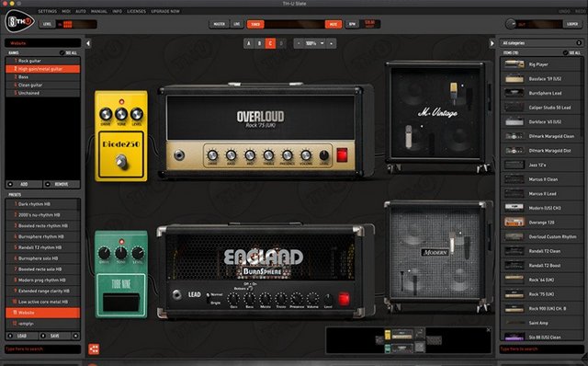
Task: Click the Diode250 pedal footswitch
Action: (121, 161)
